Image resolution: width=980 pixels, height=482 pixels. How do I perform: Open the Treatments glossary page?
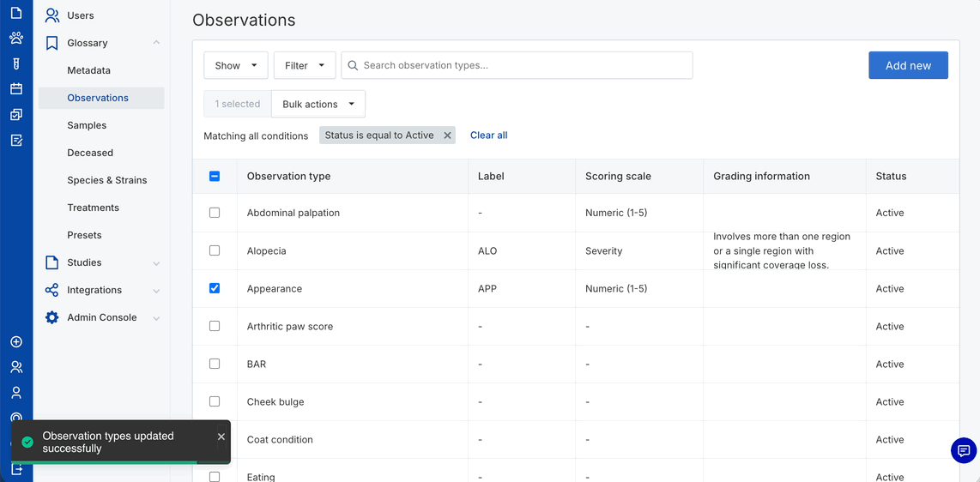click(x=94, y=208)
